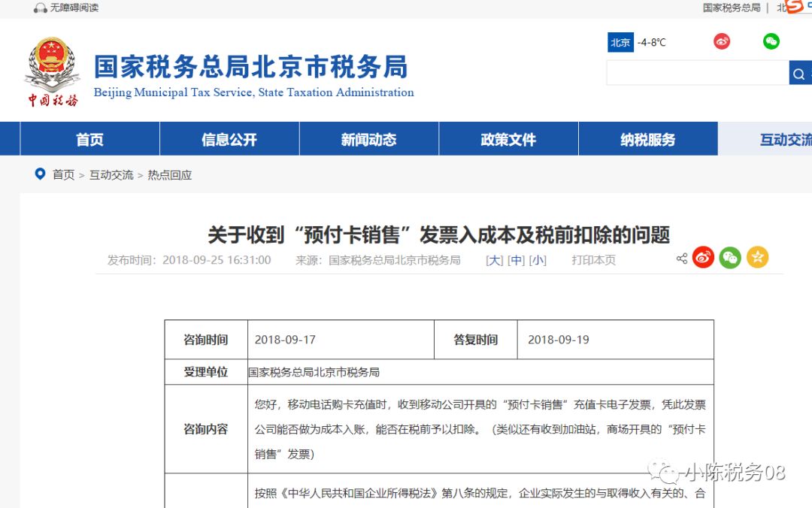Click 热点回应 in the breadcrumb
This screenshot has width=812, height=508.
tap(170, 175)
